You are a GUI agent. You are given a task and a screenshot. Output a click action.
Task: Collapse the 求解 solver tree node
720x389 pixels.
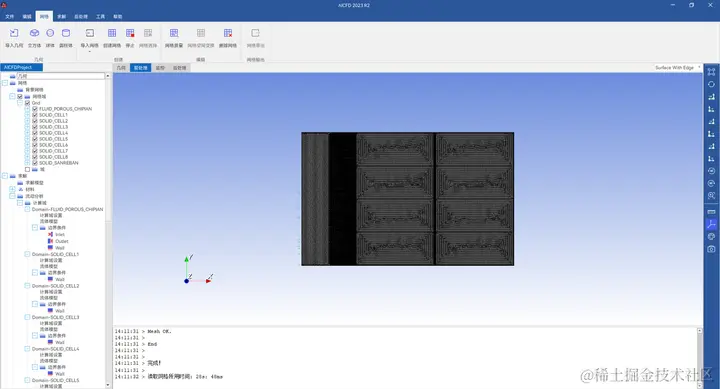coord(5,176)
